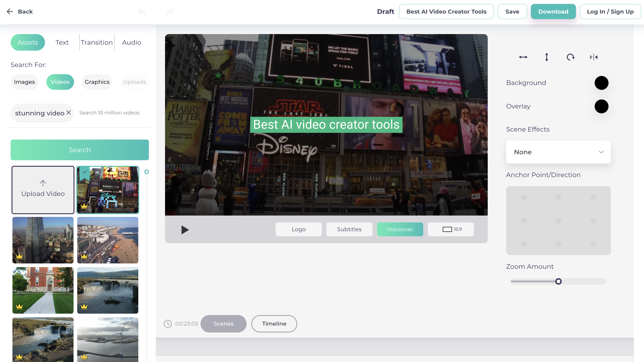The width and height of the screenshot is (644, 362).
Task: Click the Scenes view button
Action: point(223,324)
